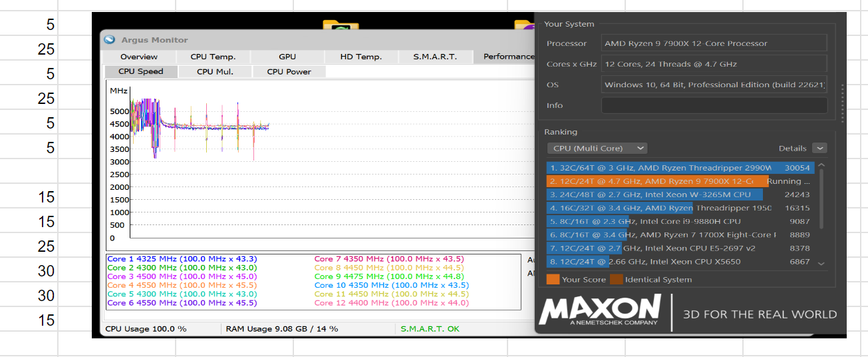This screenshot has height=357, width=868.
Task: Click the brown Identical System legend swatch
Action: click(616, 279)
